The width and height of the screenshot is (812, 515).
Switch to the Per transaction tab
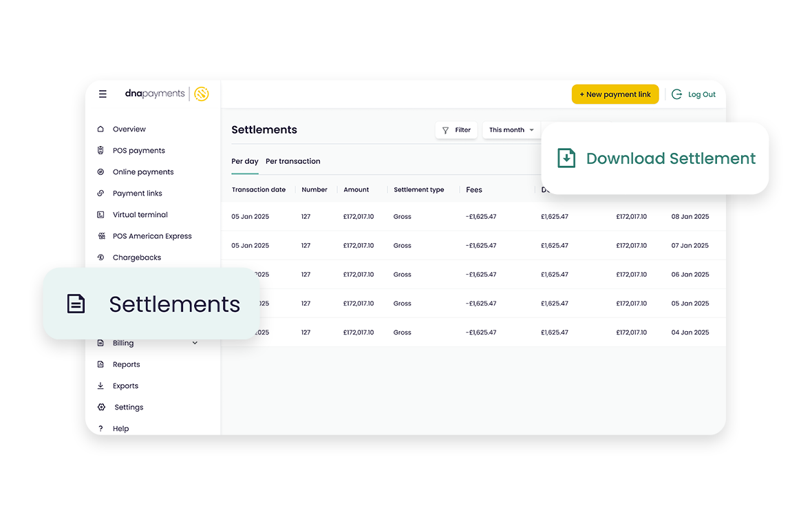click(292, 162)
